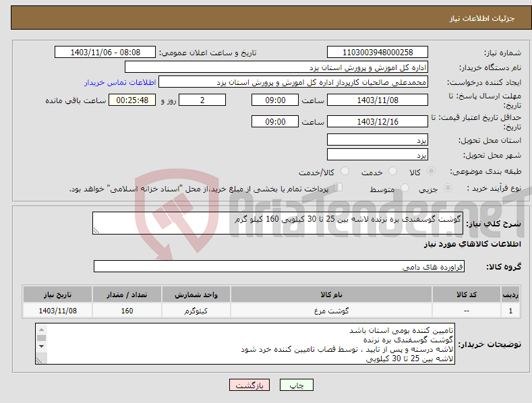Click the response deadline 09:00 time field
Screen dimensions: 532x403
[x=275, y=100]
